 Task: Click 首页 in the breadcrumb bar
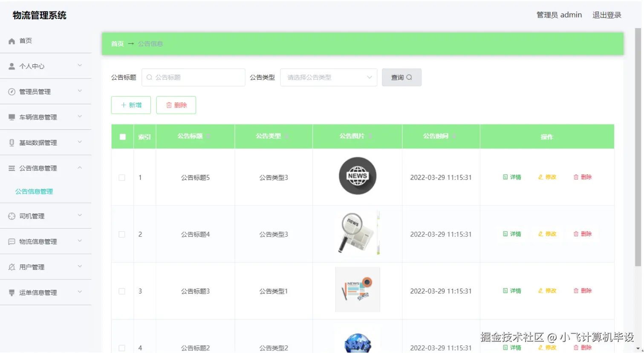[x=117, y=43]
